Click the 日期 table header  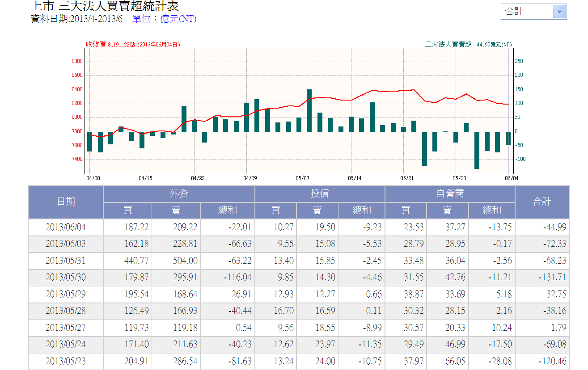tap(66, 202)
